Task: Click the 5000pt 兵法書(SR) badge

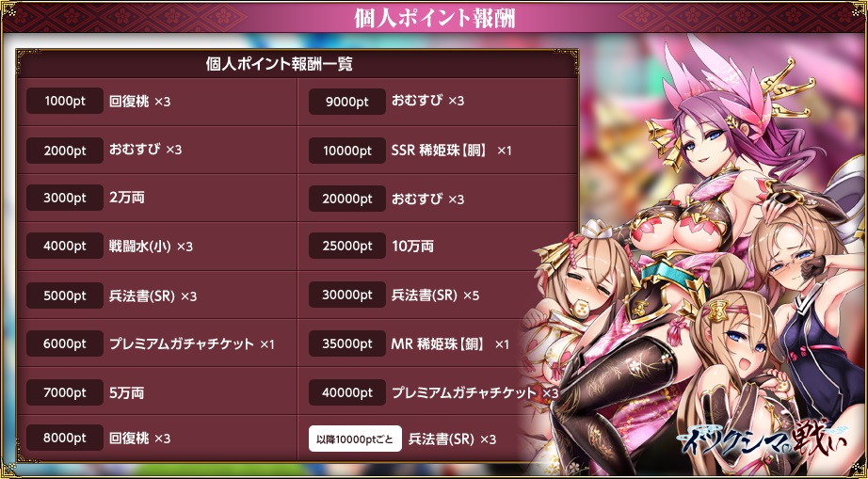Action: [x=65, y=295]
